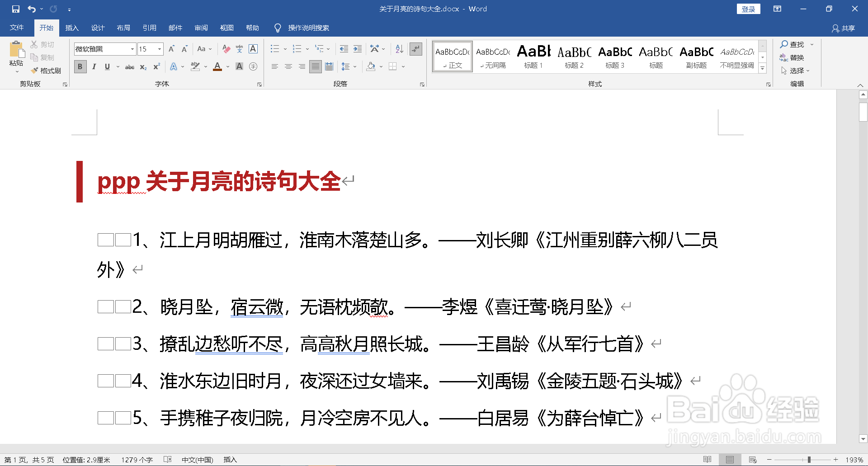This screenshot has height=466, width=868.
Task: Apply superscript formatting
Action: (x=156, y=66)
